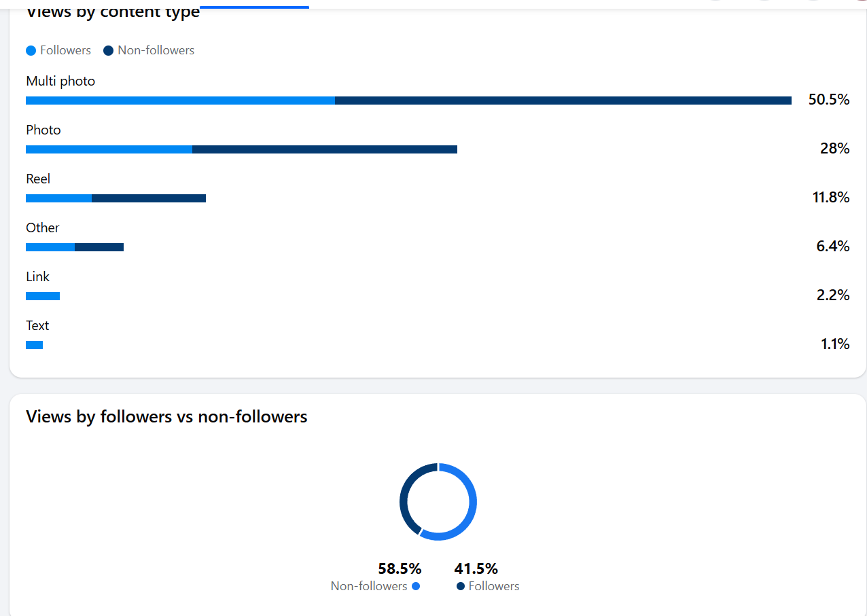Click the dark blue segment of the Other bar
This screenshot has height=616, width=867.
coord(99,247)
